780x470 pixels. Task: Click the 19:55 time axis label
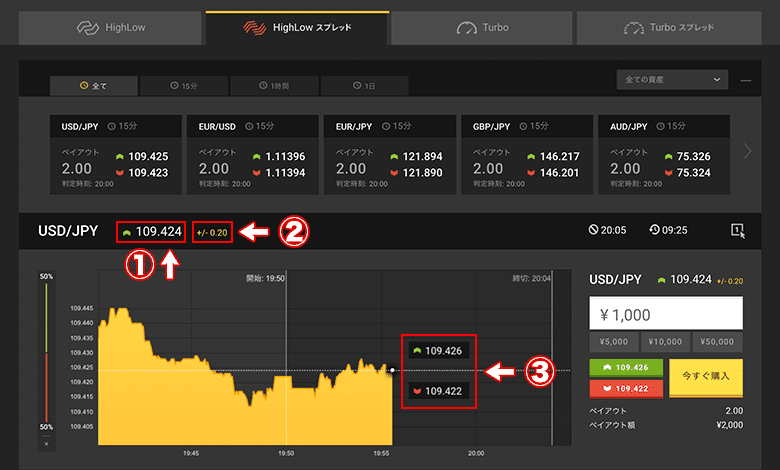381,453
